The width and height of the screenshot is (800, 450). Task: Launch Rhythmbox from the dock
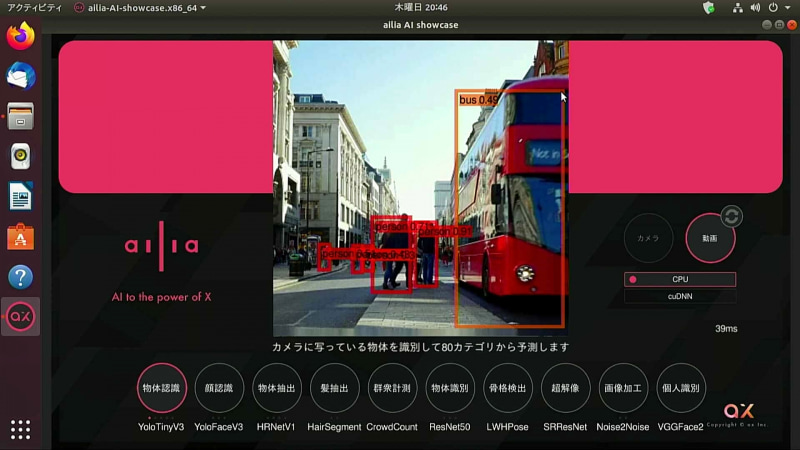(20, 156)
